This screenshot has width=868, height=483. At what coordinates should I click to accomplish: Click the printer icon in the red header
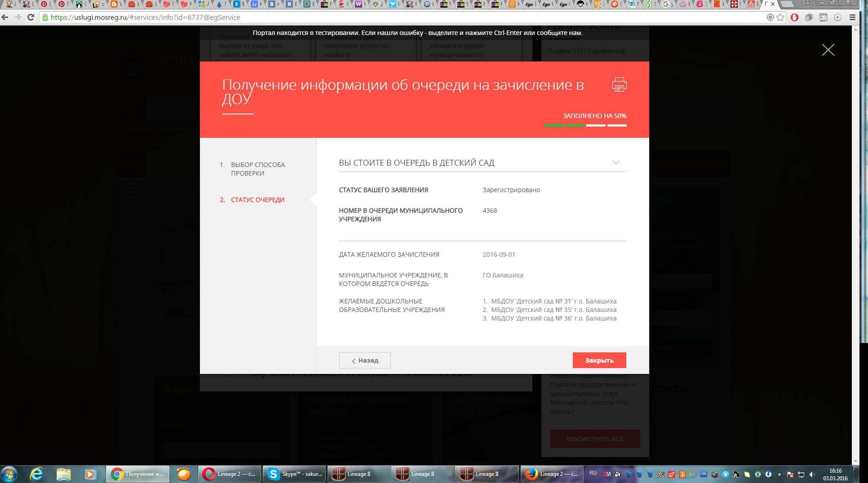click(619, 84)
